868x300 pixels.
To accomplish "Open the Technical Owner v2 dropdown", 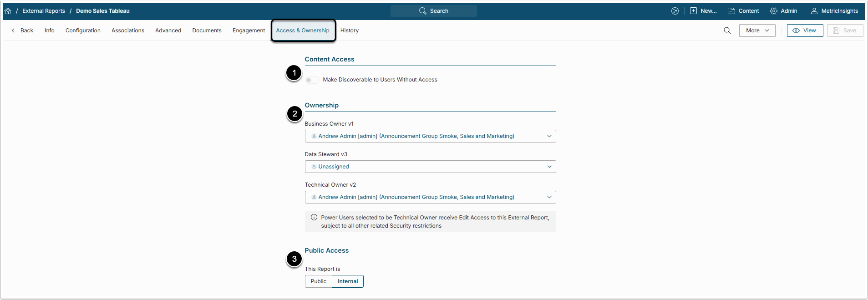I will (430, 197).
